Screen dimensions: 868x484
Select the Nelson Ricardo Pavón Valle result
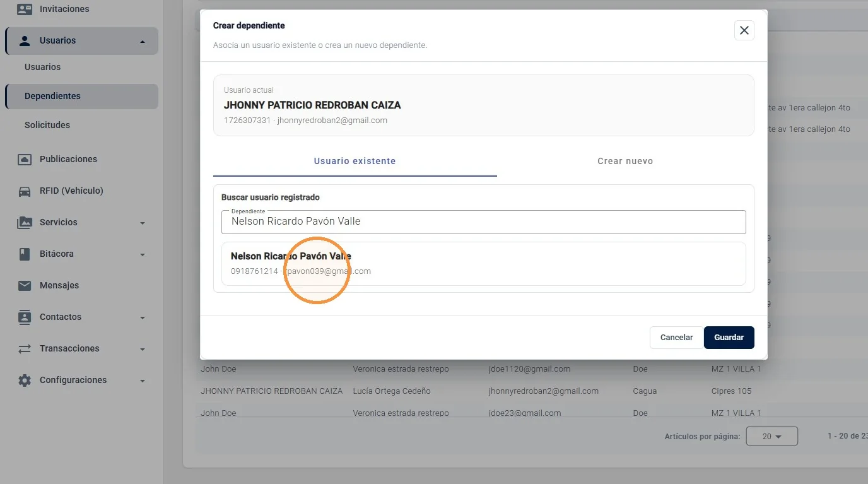[484, 264]
